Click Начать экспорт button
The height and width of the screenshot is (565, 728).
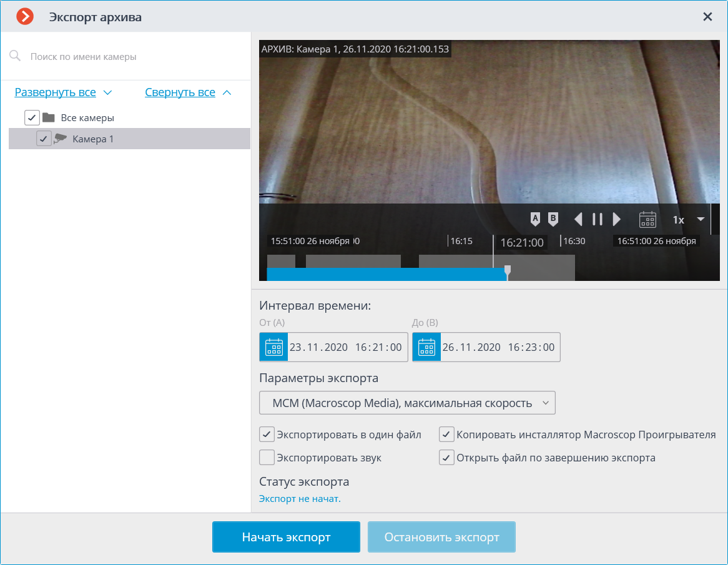click(x=286, y=537)
